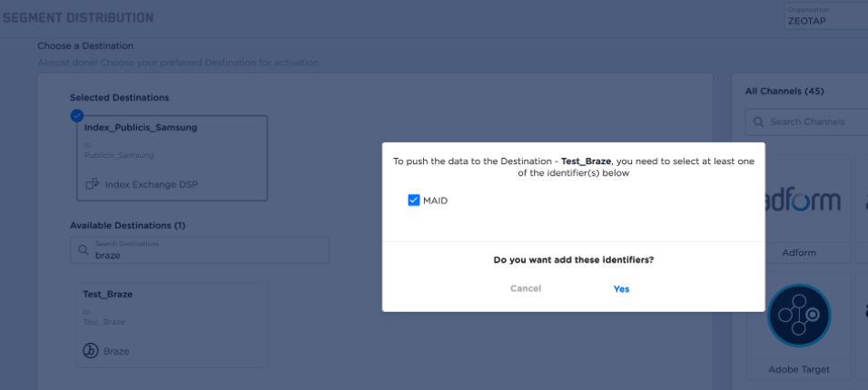
Task: Click the Index_Publicis_Samsung destination title
Action: (141, 128)
